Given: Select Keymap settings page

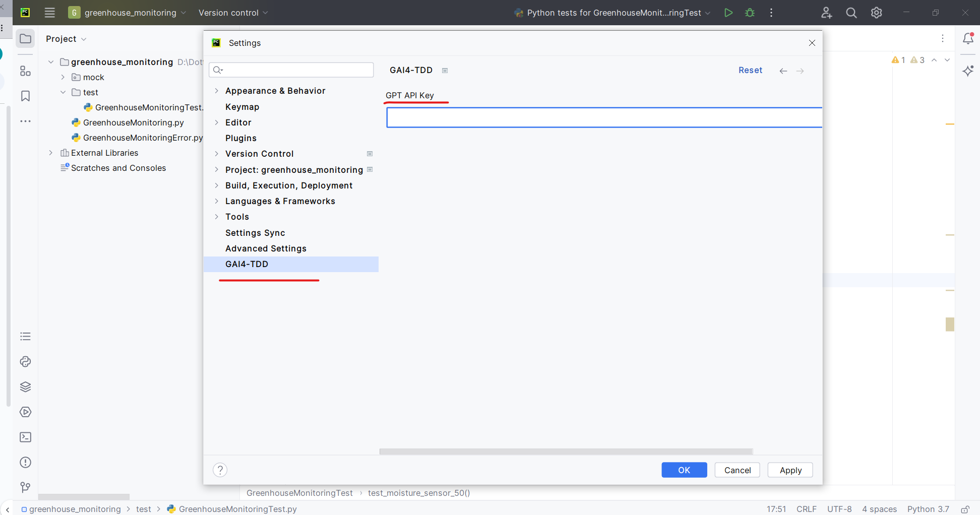Looking at the screenshot, I should pyautogui.click(x=242, y=107).
